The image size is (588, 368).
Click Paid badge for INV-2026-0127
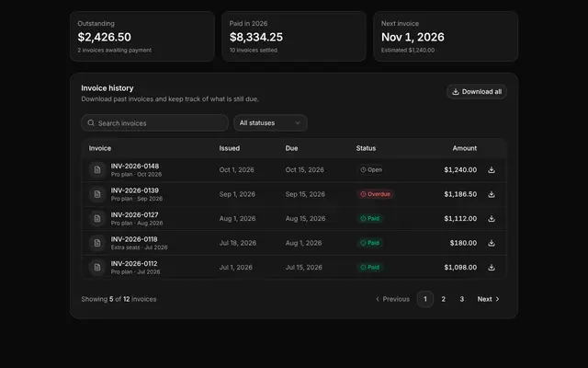369,219
